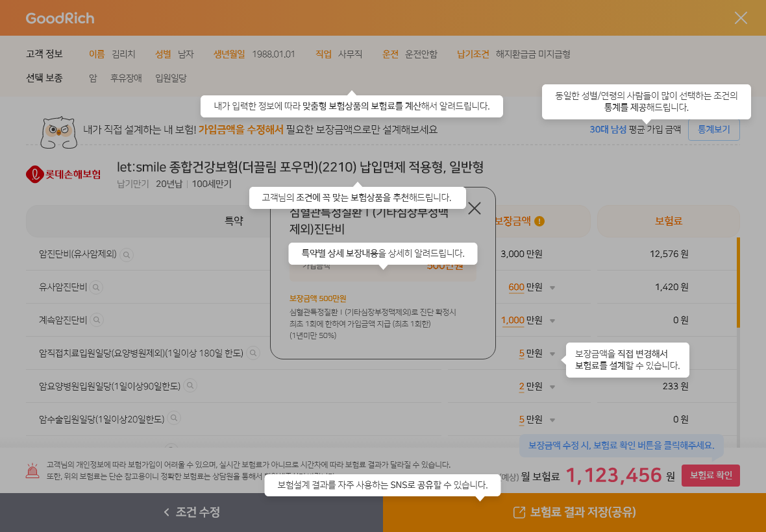This screenshot has height=532, width=766.
Task: Click the siren warning icon
Action: pyautogui.click(x=32, y=470)
